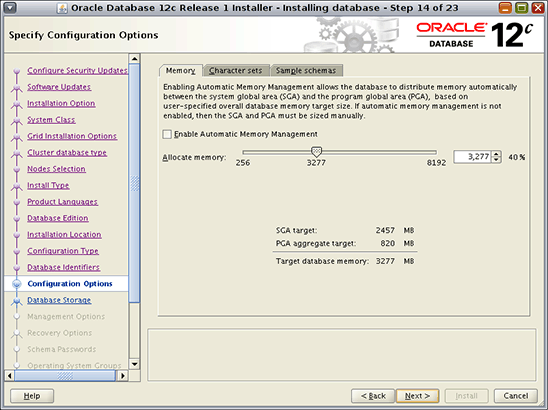Open the Sample schemas tab
The width and height of the screenshot is (548, 410).
[x=306, y=71]
